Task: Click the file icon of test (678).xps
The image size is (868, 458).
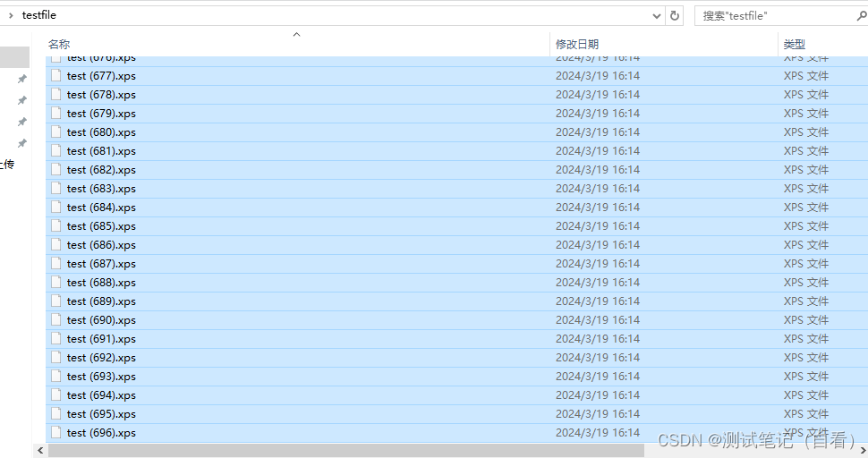Action: 55,94
